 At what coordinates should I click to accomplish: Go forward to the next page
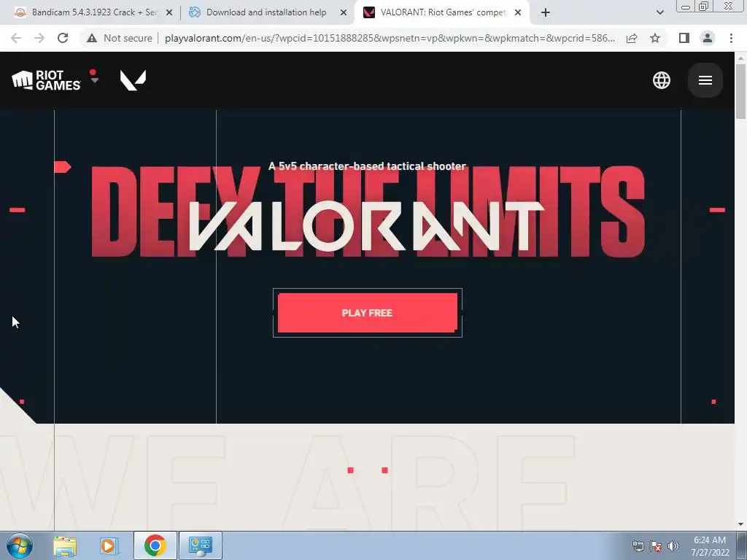(x=39, y=38)
